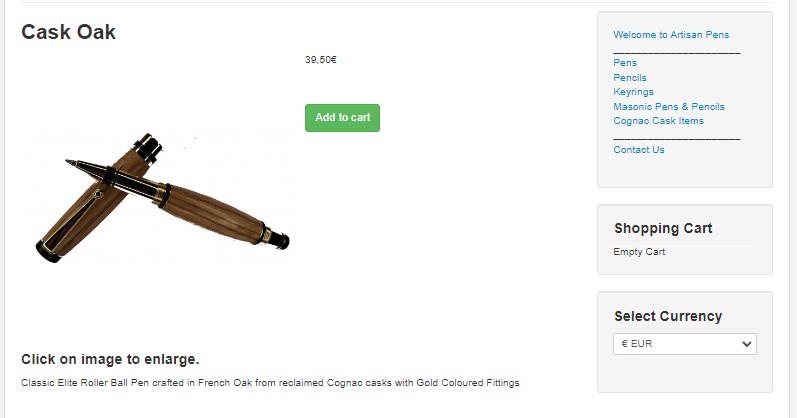
Task: Click the currency dropdown chevron arrow
Action: coord(746,344)
